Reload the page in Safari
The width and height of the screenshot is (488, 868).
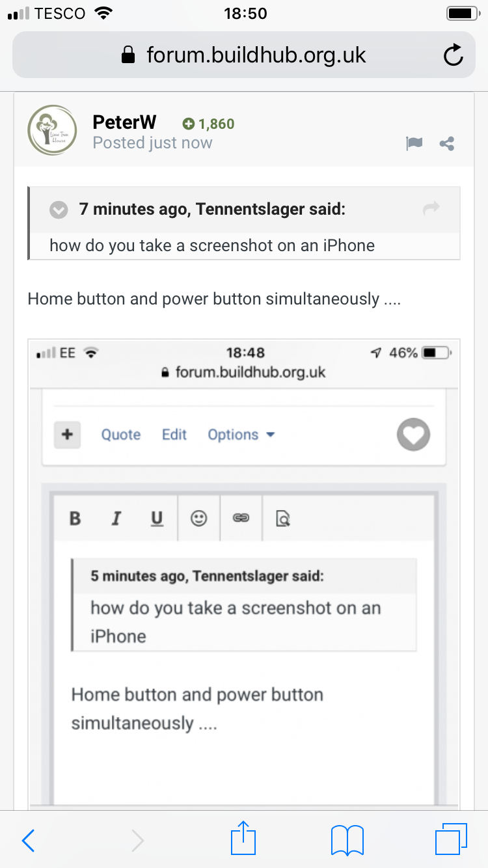pos(454,55)
